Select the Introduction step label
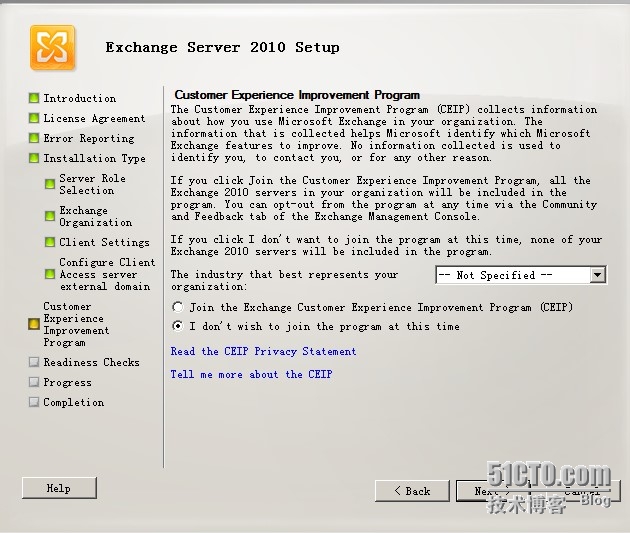 click(80, 98)
